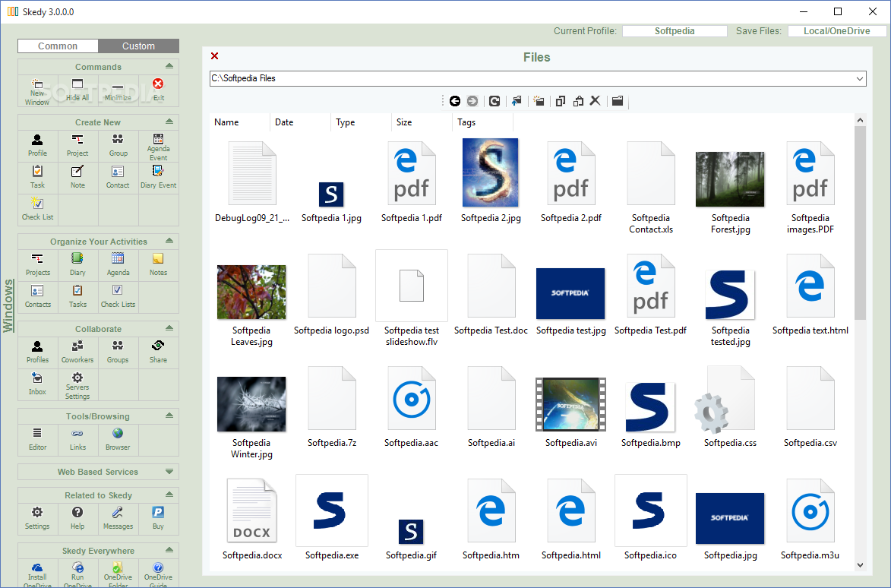Sort files by Date column
The width and height of the screenshot is (891, 588).
301,122
